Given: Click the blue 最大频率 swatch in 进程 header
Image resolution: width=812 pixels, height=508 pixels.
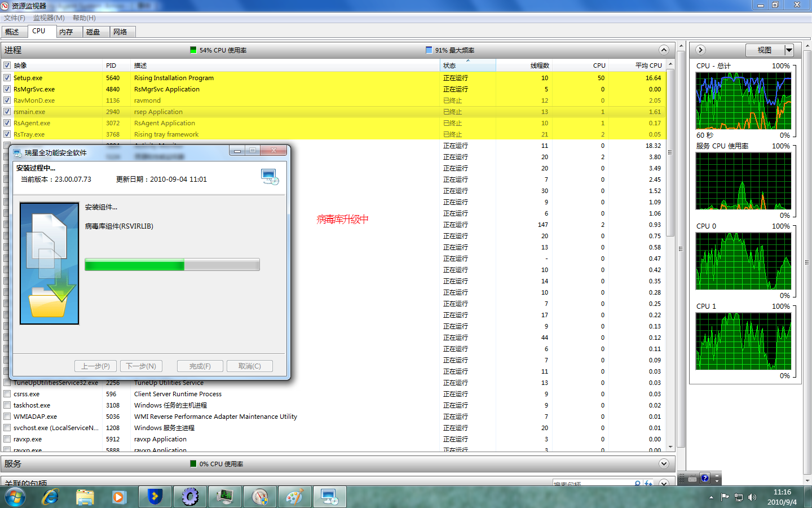Looking at the screenshot, I should click(429, 50).
